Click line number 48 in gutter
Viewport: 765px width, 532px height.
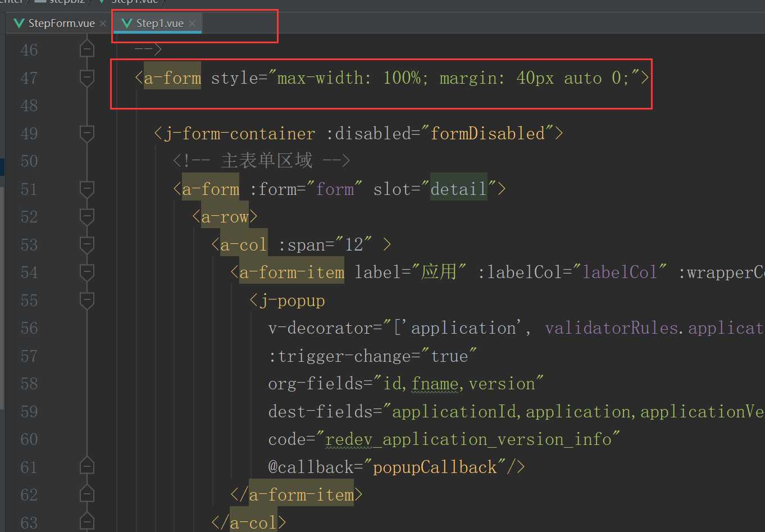point(29,106)
